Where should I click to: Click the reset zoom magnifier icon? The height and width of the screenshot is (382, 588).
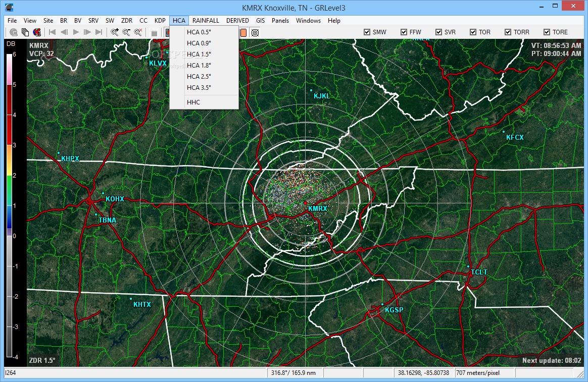138,32
